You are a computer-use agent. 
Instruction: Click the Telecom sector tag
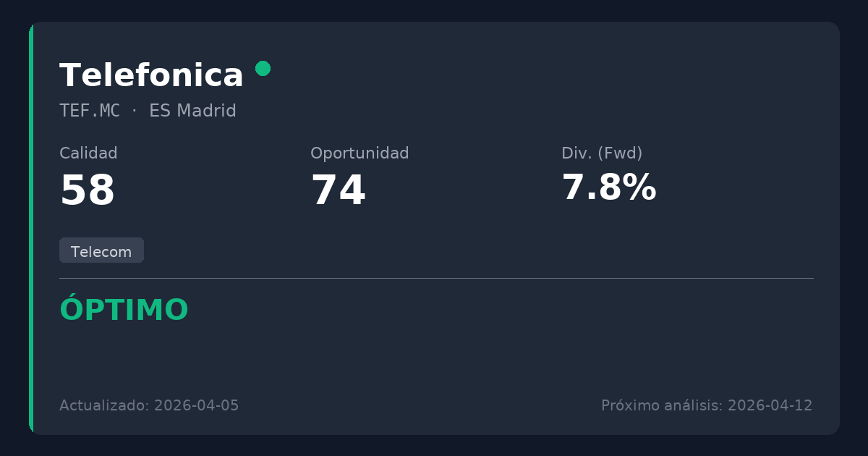101,251
